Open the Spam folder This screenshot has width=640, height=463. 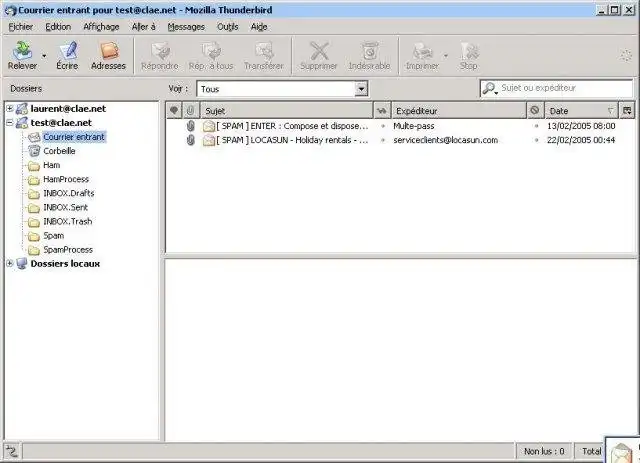pos(53,236)
